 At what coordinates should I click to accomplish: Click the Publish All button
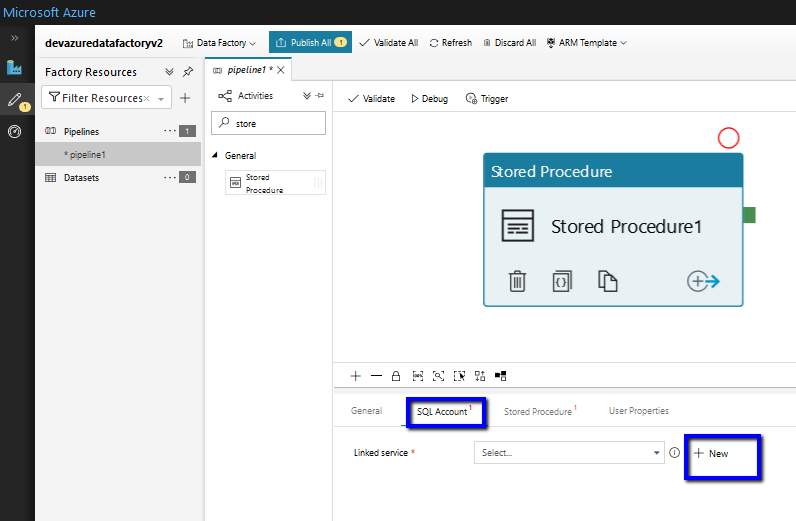(310, 43)
